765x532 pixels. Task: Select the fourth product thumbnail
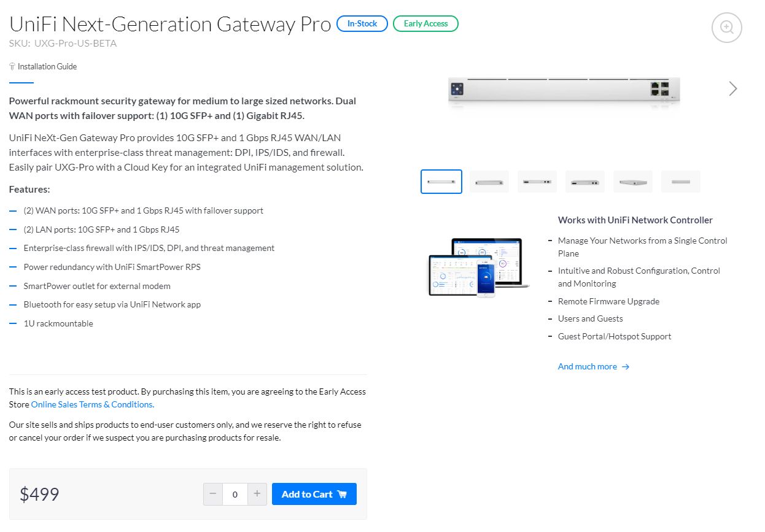click(584, 181)
